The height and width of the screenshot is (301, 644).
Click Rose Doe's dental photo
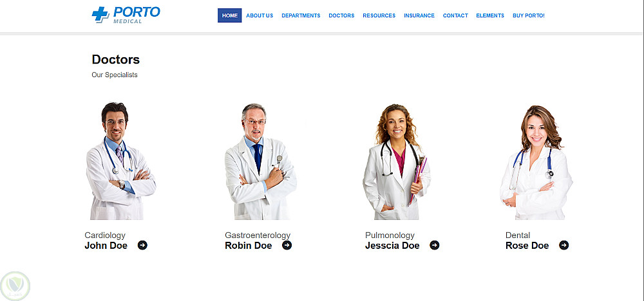(x=536, y=162)
